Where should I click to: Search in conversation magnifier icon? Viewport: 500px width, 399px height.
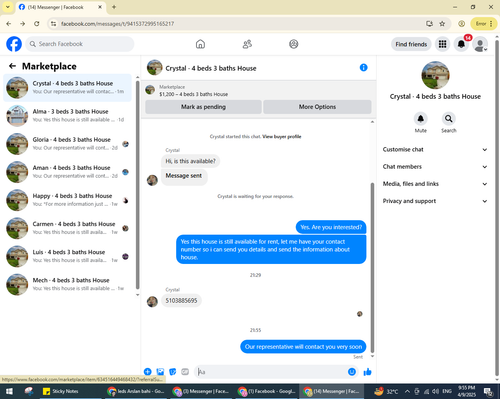click(x=449, y=119)
